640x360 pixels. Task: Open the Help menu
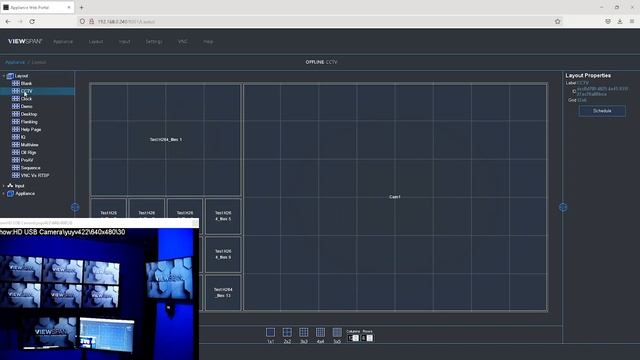click(x=208, y=42)
